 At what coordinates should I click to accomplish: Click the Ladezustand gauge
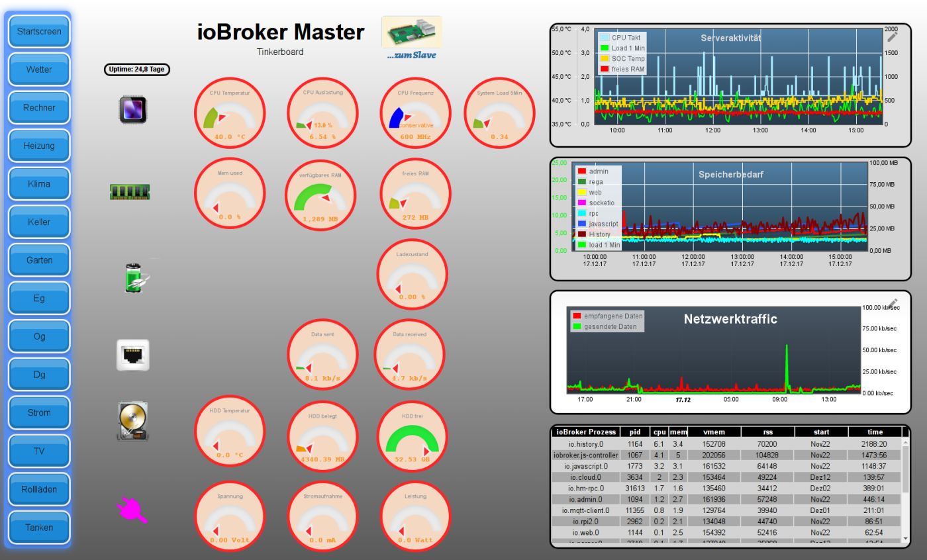(x=412, y=274)
